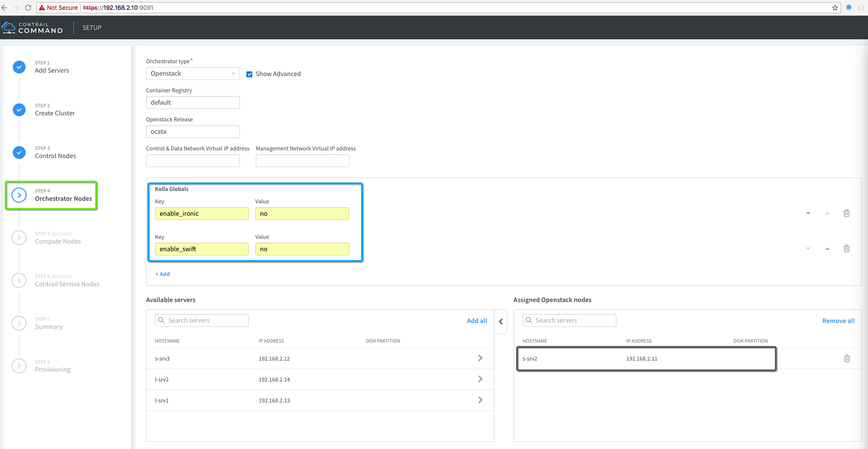Click Step 2 Create Cluster checkmark icon

click(19, 110)
